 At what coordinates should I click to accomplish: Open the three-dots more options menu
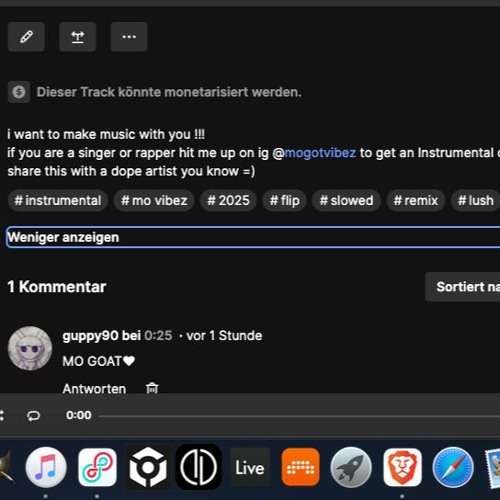coord(129,37)
